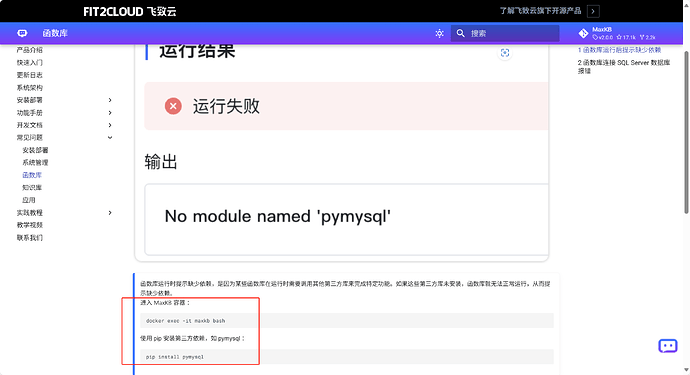Click the 运行失败 text
The width and height of the screenshot is (690, 375).
(226, 106)
